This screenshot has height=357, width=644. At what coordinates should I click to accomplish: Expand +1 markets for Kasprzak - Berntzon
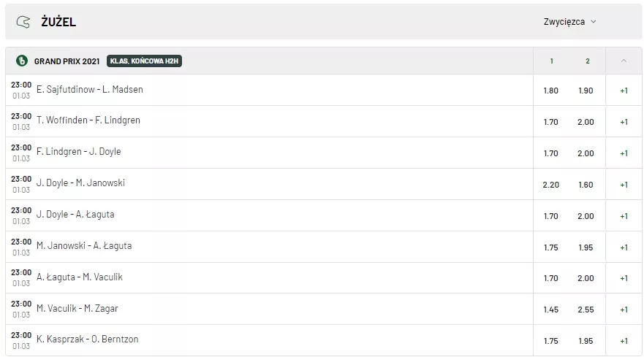coord(624,341)
